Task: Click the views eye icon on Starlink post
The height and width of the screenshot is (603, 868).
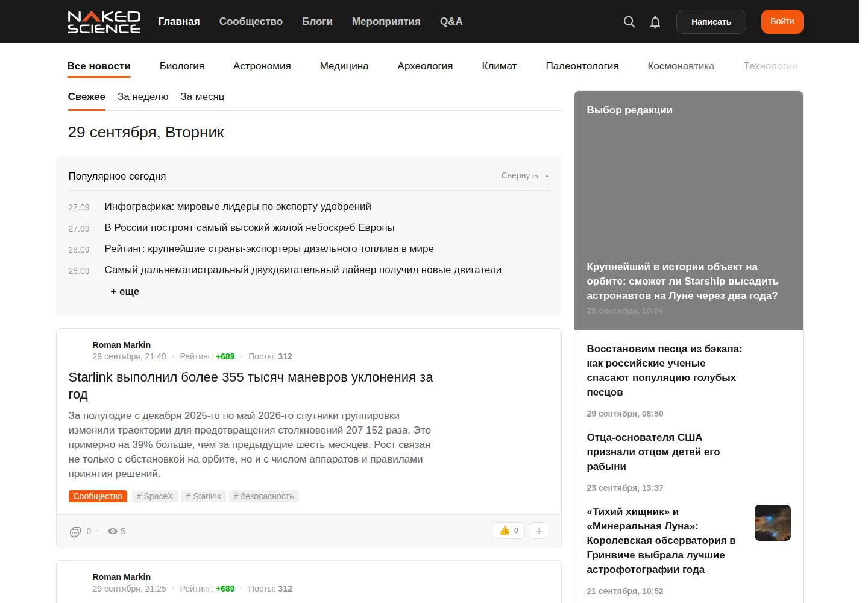Action: [x=113, y=531]
